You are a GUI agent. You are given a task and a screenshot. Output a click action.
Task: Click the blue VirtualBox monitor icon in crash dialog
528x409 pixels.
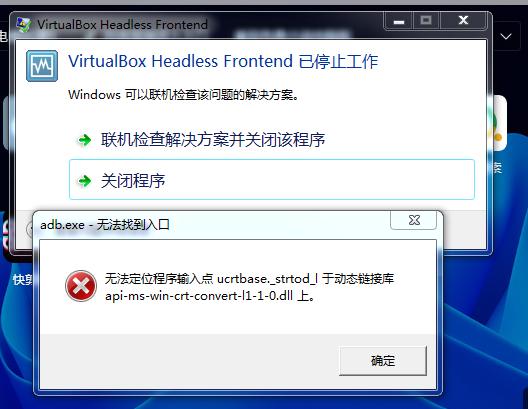click(42, 66)
